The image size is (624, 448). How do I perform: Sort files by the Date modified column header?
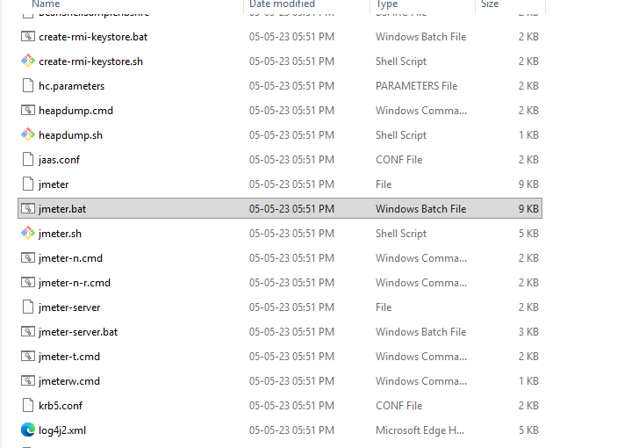click(x=282, y=4)
